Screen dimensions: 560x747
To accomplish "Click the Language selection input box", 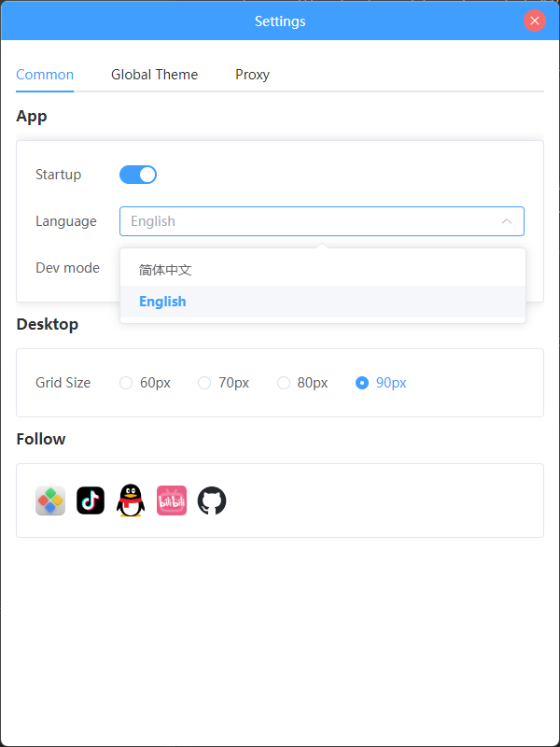I will pos(308,221).
